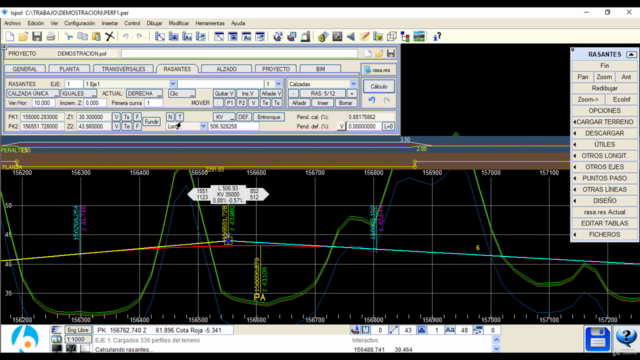Viewport: 640px width, 360px height.
Task: Open the CALZADA ÚNICA selector
Action: 33,93
